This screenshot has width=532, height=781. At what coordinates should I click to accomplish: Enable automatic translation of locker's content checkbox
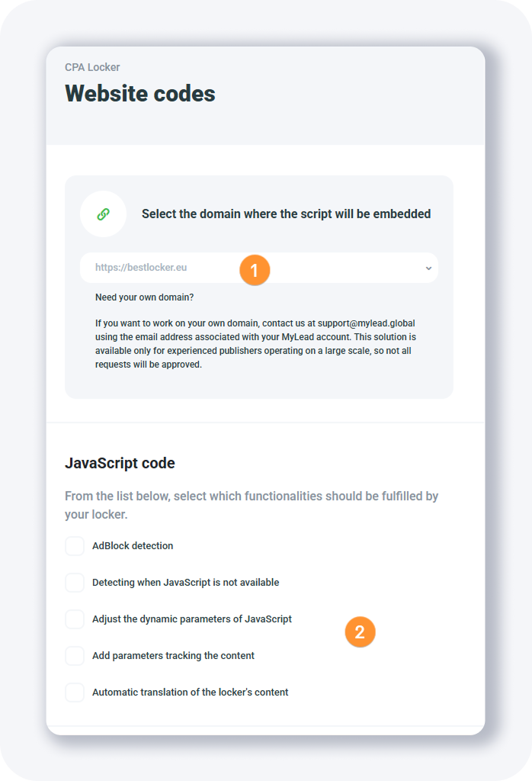(75, 693)
